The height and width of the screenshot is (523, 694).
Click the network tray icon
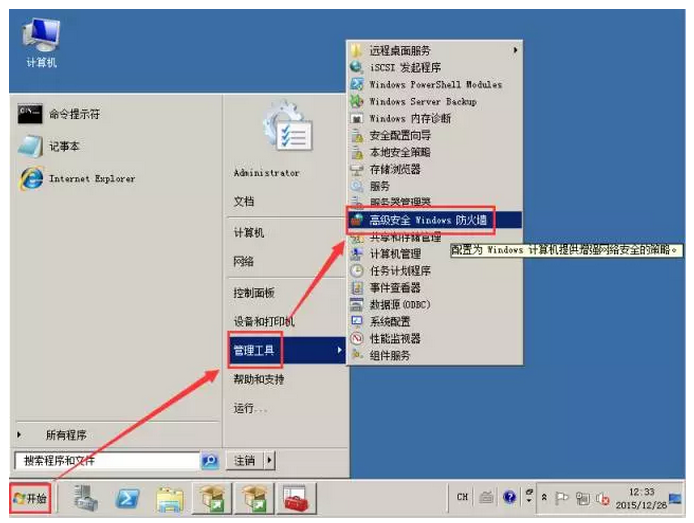(x=582, y=499)
